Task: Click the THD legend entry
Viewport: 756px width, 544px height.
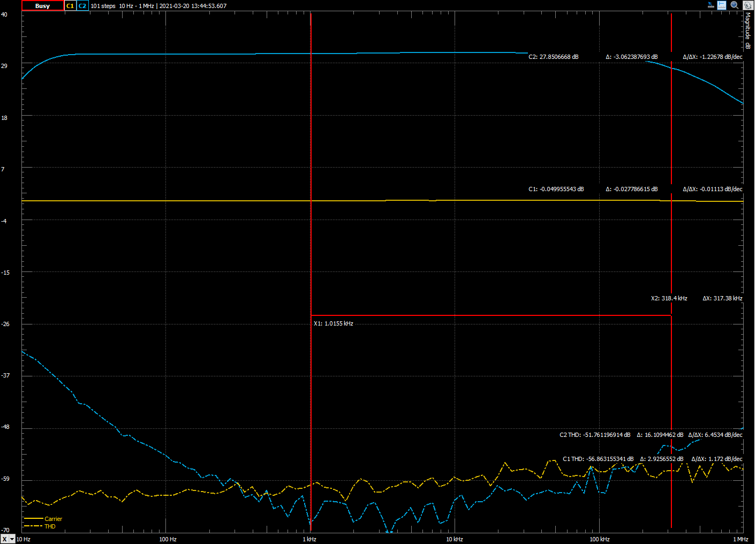Action: click(40, 526)
